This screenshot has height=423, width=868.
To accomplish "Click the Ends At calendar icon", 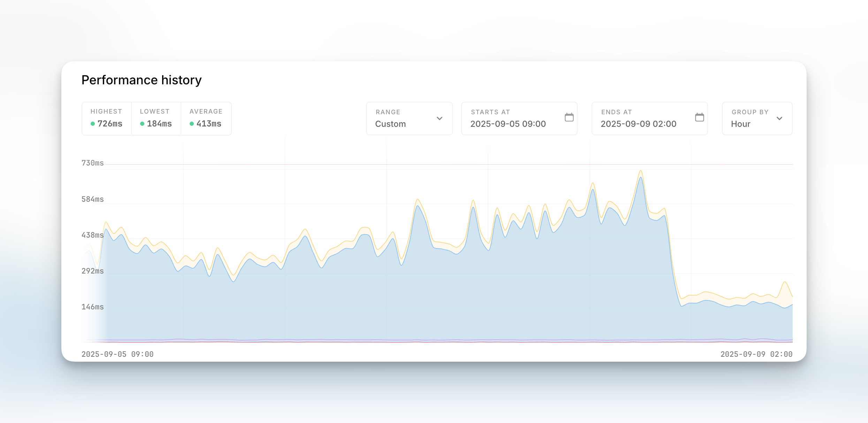I will click(699, 117).
